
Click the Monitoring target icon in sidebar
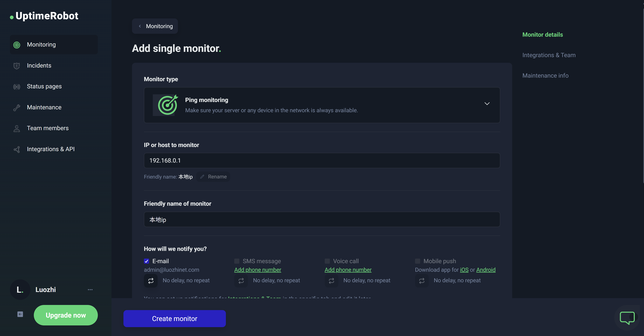tap(17, 45)
